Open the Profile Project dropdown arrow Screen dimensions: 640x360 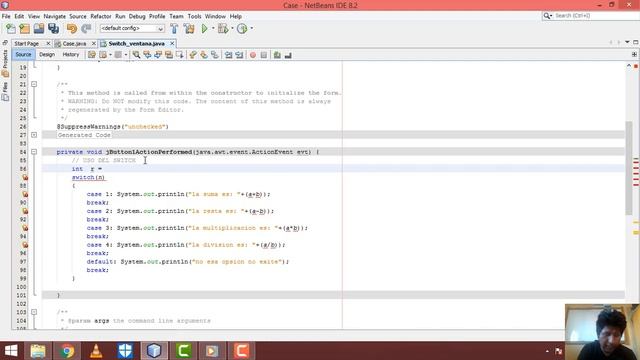251,29
